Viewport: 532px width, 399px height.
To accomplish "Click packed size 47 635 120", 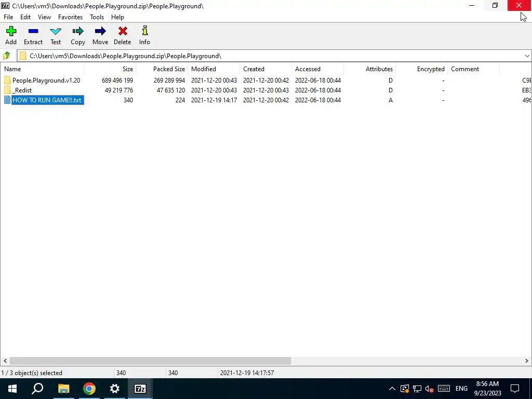I will 170,90.
